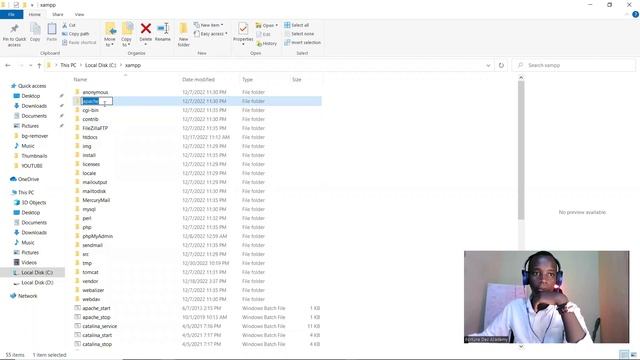Open the Copy to menu

pos(127,34)
